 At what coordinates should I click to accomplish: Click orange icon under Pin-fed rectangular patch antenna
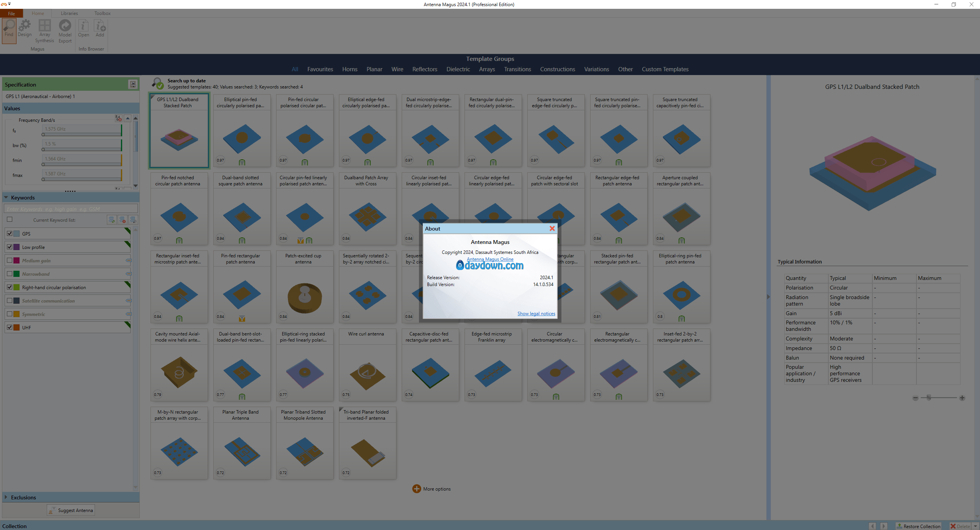click(242, 318)
